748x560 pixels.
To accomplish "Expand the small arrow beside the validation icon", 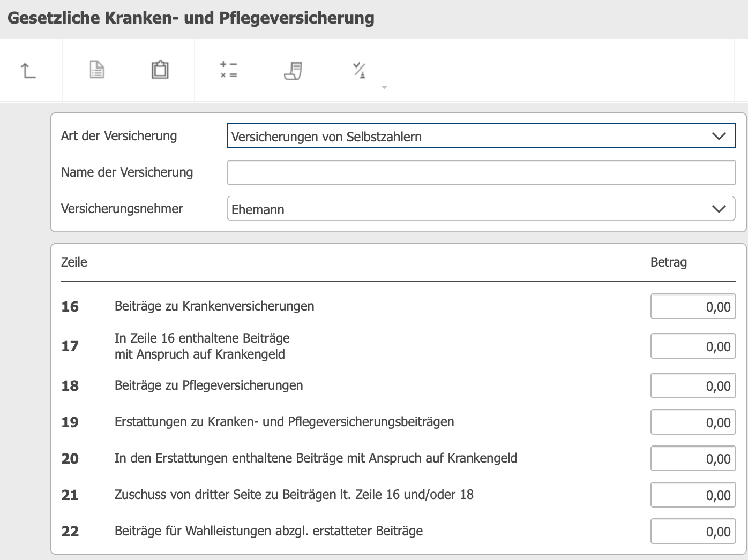I will (x=384, y=87).
